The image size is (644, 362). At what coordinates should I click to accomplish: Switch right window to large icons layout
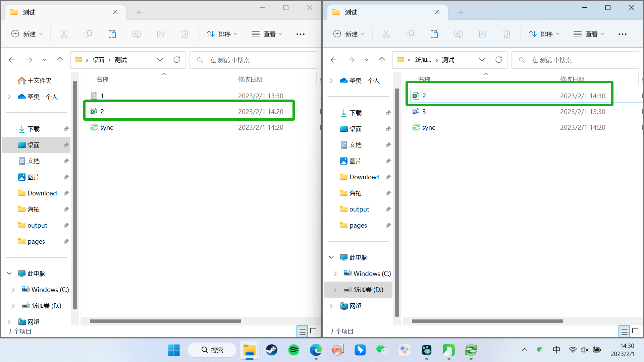point(635,331)
